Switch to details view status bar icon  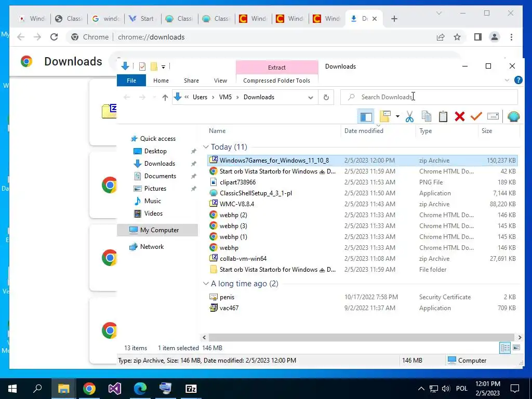[505, 348]
